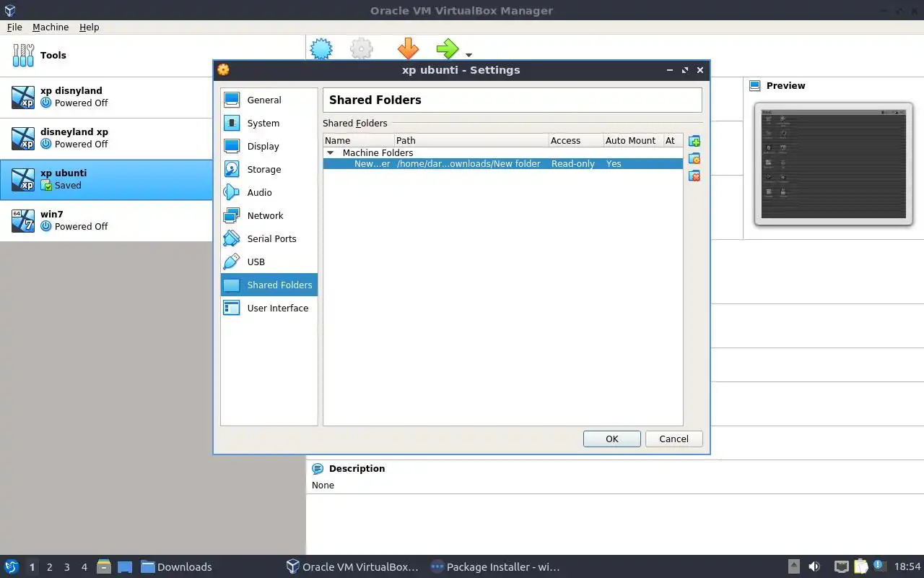
Task: Collapse the Machine Folders tree node
Action: [331, 153]
